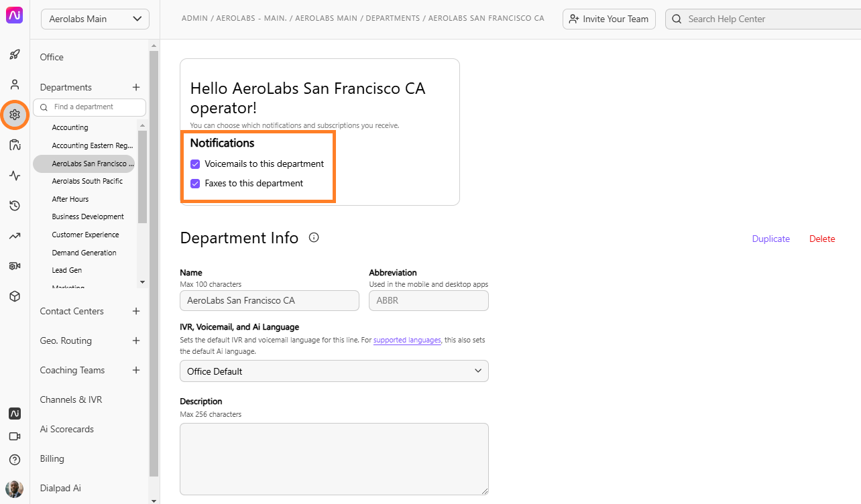Open the Ai clipboard icon in sidebar
The height and width of the screenshot is (504, 861).
15,145
